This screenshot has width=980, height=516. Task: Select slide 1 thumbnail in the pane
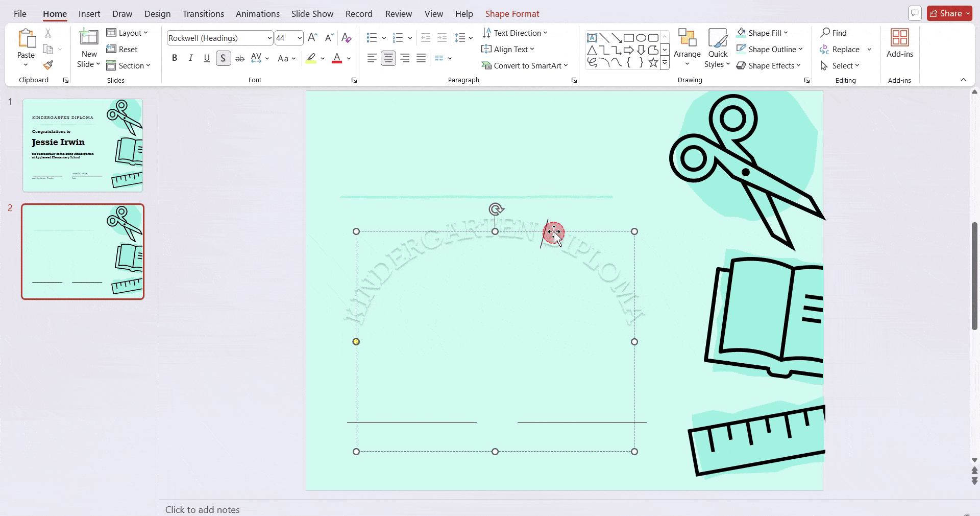click(83, 145)
